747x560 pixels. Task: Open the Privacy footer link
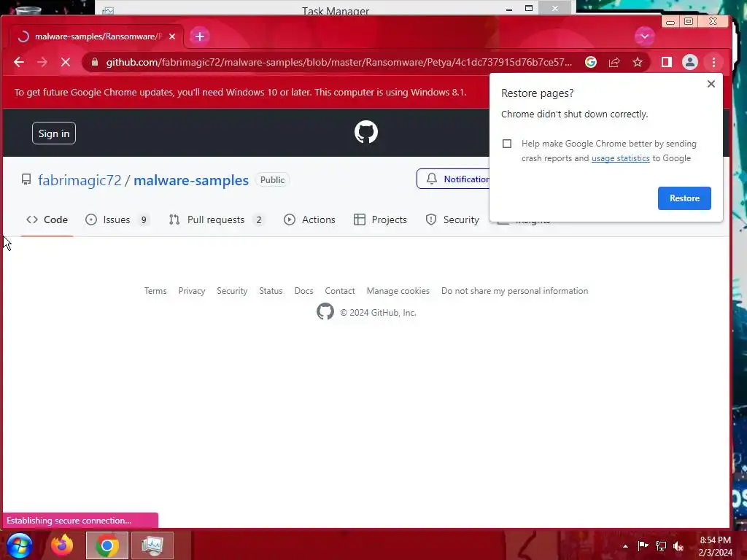tap(192, 290)
